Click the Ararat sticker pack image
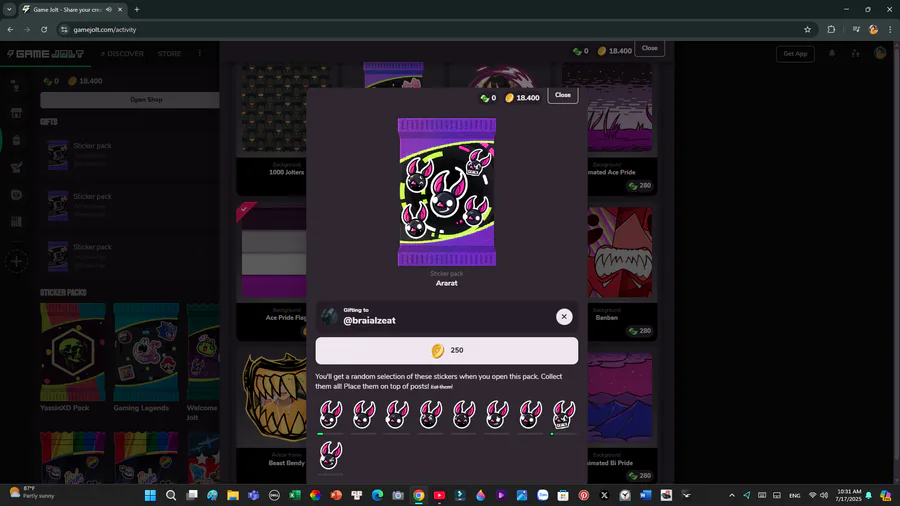Viewport: 900px width, 506px height. click(447, 192)
